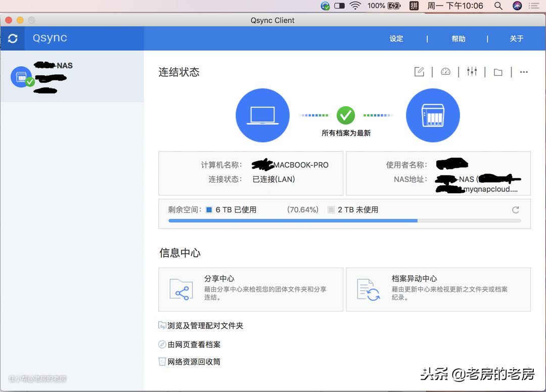The image size is (546, 392).
Task: Refresh the storage space usage
Action: tap(516, 210)
